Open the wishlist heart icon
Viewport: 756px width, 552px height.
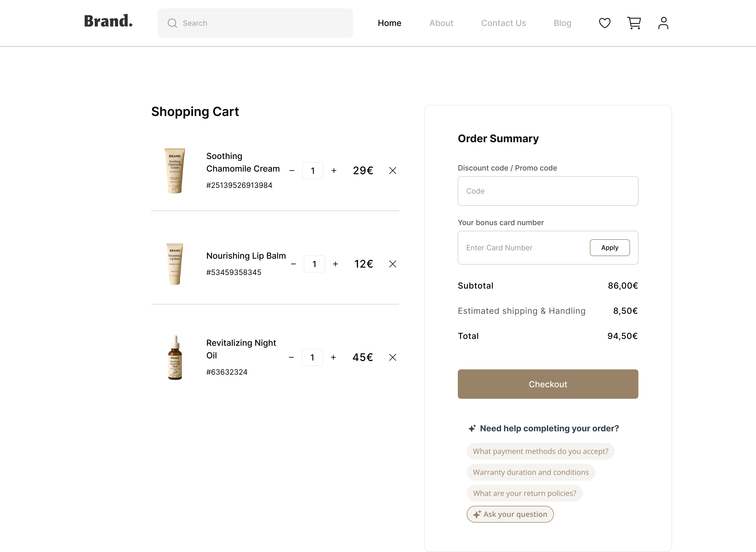point(604,23)
